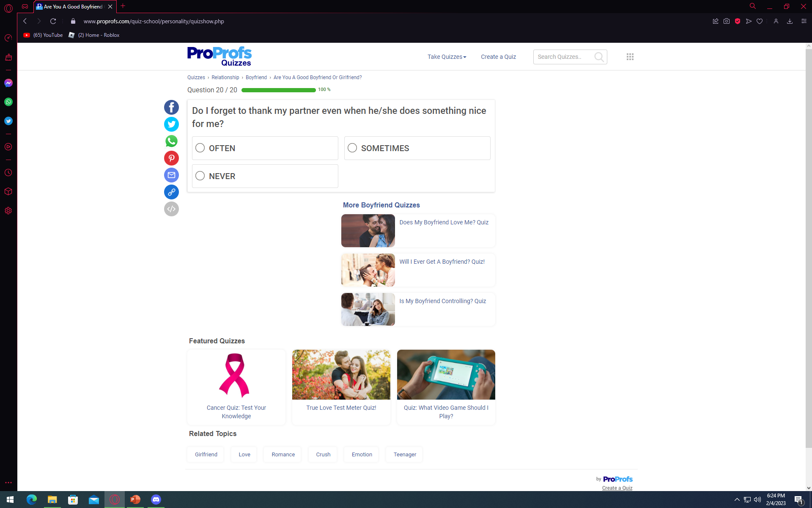This screenshot has height=508, width=812.
Task: Expand the Take Quizzes dropdown
Action: point(447,57)
